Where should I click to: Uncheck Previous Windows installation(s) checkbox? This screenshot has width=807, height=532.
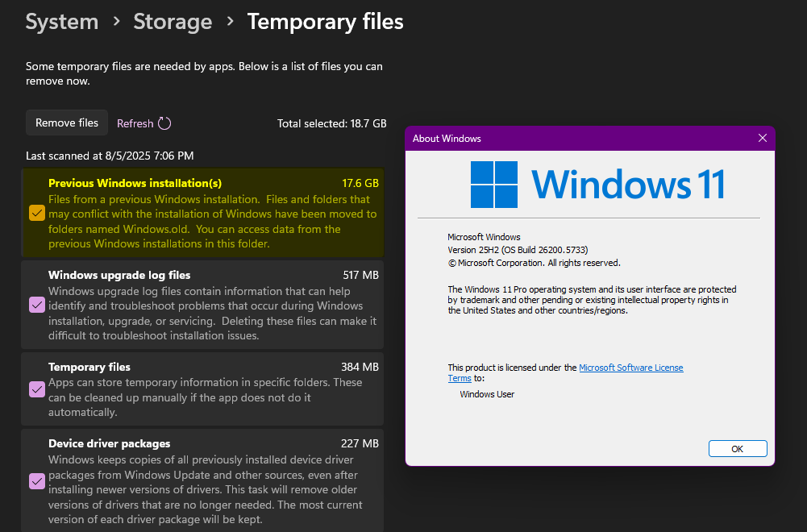pyautogui.click(x=37, y=213)
